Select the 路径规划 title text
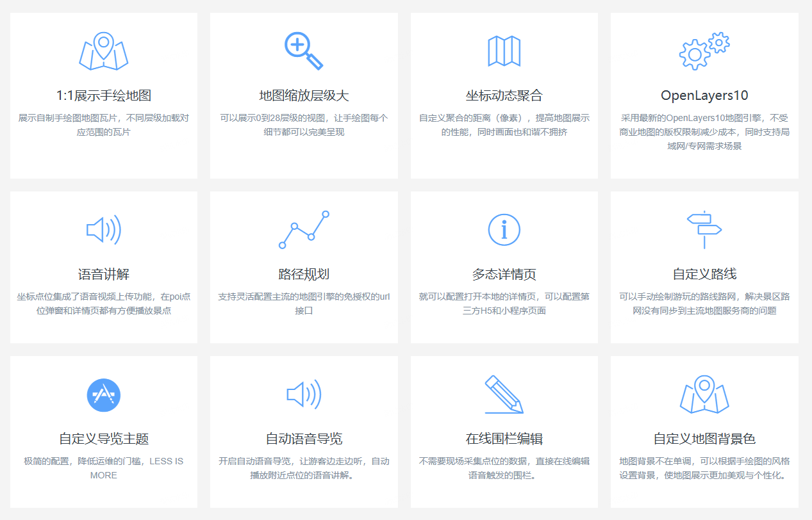The width and height of the screenshot is (812, 520). (304, 275)
